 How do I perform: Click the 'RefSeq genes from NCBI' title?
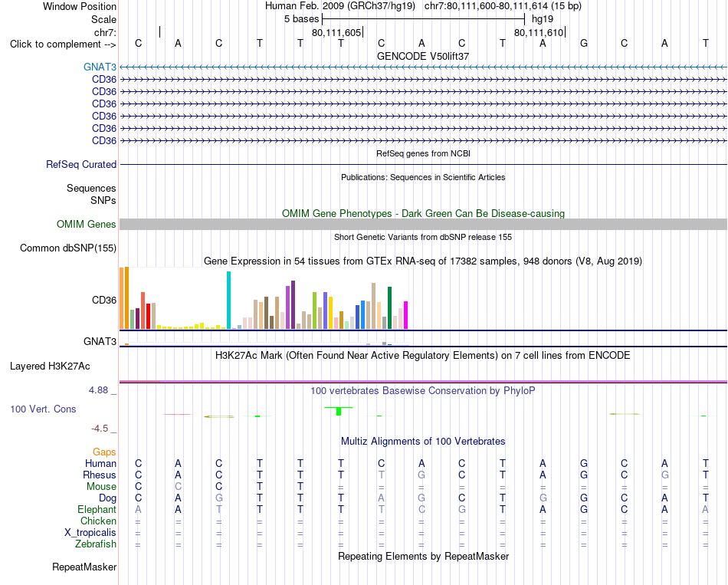point(424,153)
